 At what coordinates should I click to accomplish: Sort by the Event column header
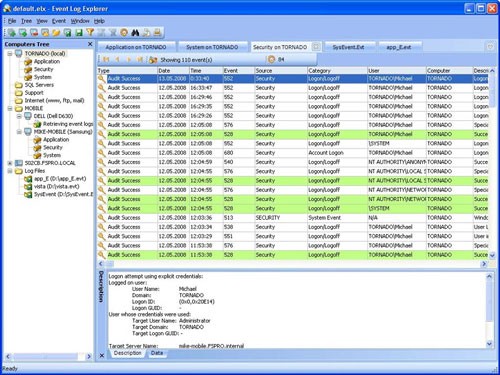pos(238,71)
